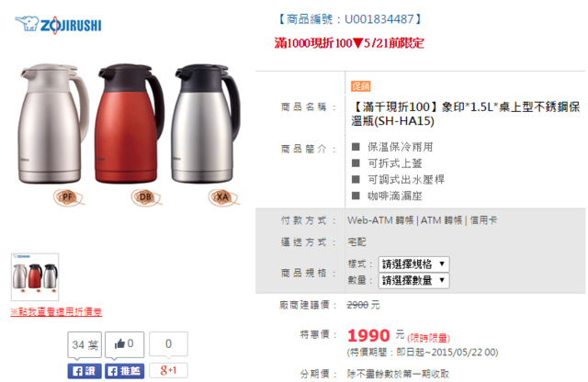
Task: Click the orange 促銷 promotion tag
Action: click(360, 86)
